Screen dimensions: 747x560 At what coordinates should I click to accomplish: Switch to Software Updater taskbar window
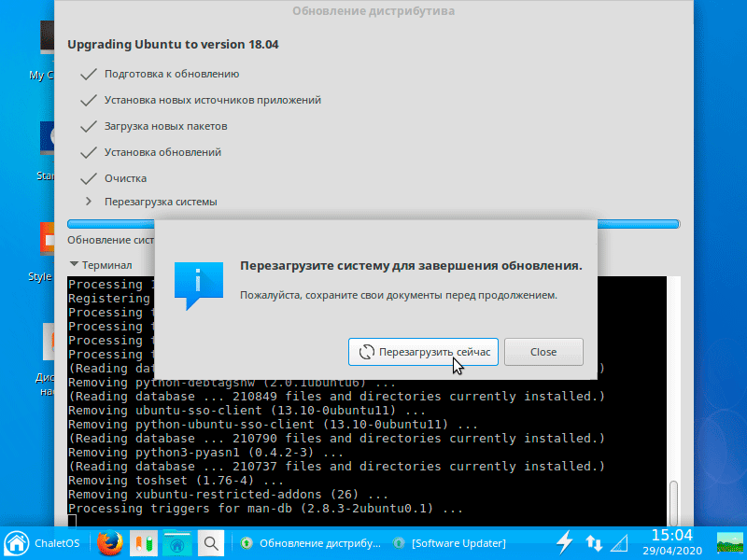point(450,543)
